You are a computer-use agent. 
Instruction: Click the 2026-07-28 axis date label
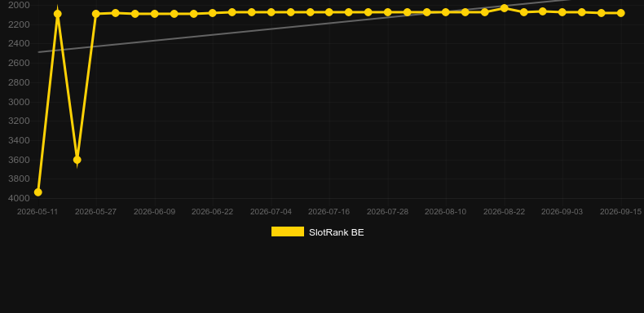point(388,212)
